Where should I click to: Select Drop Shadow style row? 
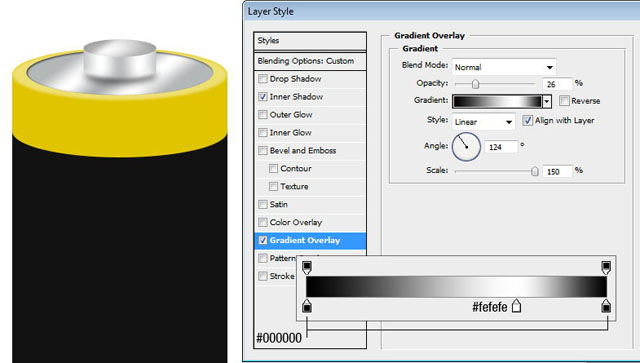(x=310, y=79)
